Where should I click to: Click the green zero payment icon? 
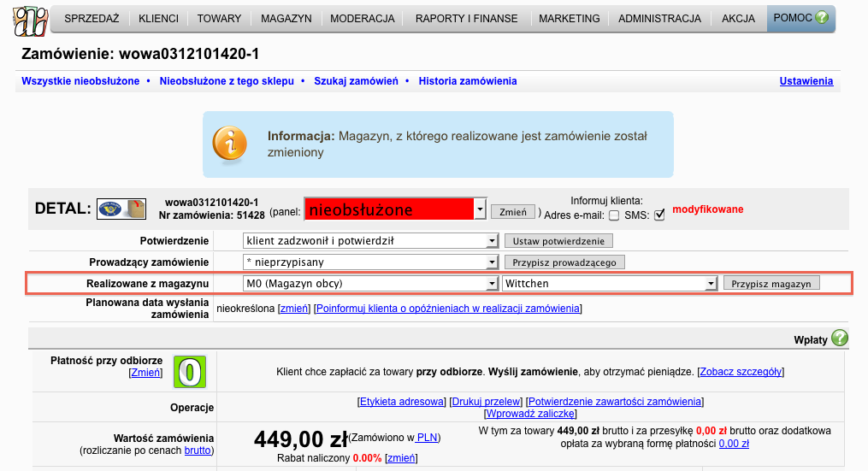190,372
